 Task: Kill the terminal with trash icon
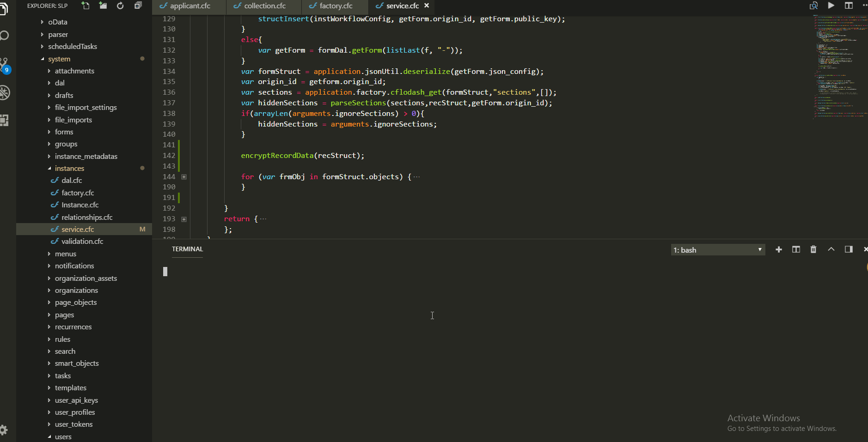813,249
